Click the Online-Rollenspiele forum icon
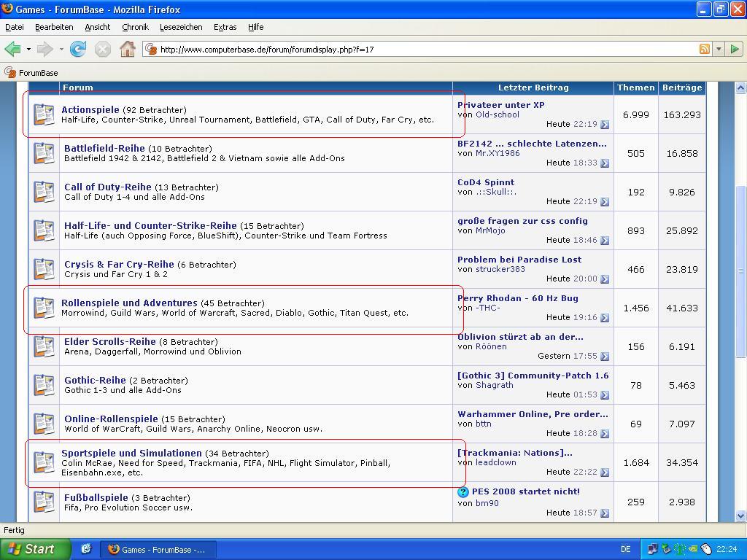This screenshot has height=560, width=747. pos(44,424)
